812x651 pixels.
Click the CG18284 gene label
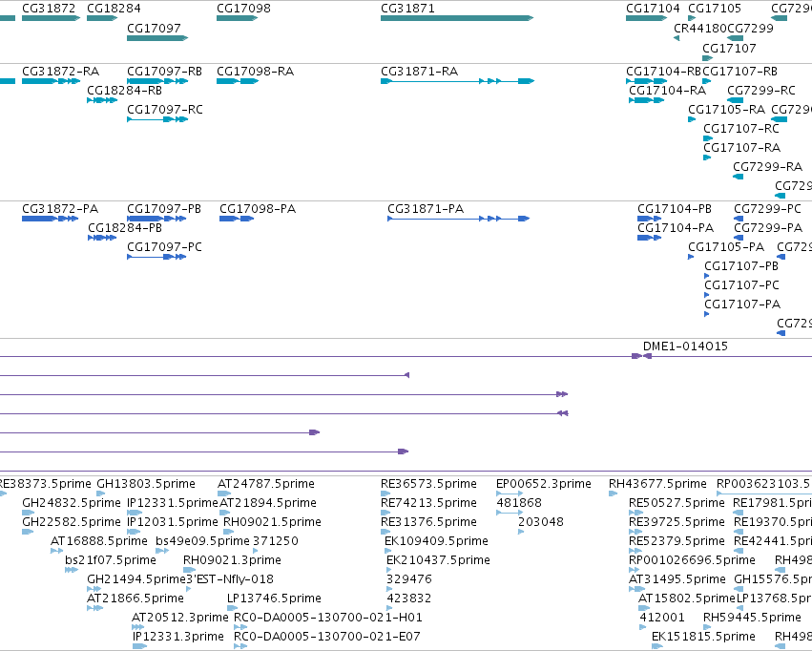click(114, 9)
